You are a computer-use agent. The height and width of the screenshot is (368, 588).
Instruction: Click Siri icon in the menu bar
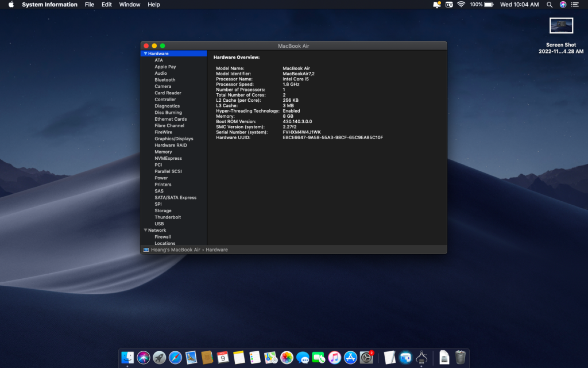tap(563, 5)
